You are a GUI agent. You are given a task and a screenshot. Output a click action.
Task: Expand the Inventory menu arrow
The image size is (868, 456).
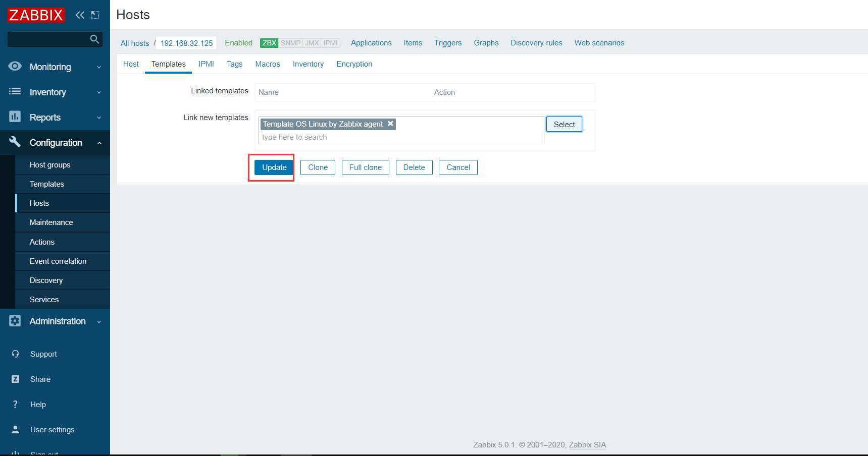(x=99, y=92)
